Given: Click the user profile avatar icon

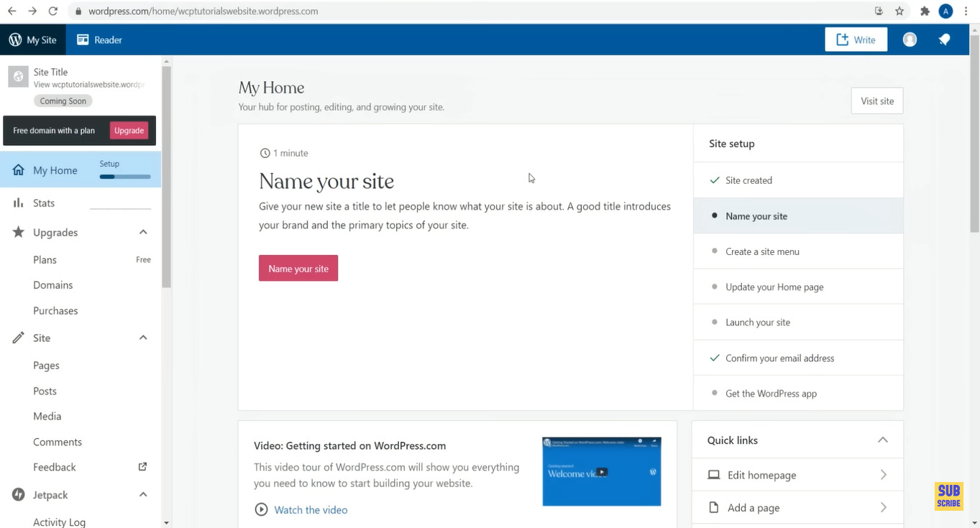Looking at the screenshot, I should coord(910,40).
